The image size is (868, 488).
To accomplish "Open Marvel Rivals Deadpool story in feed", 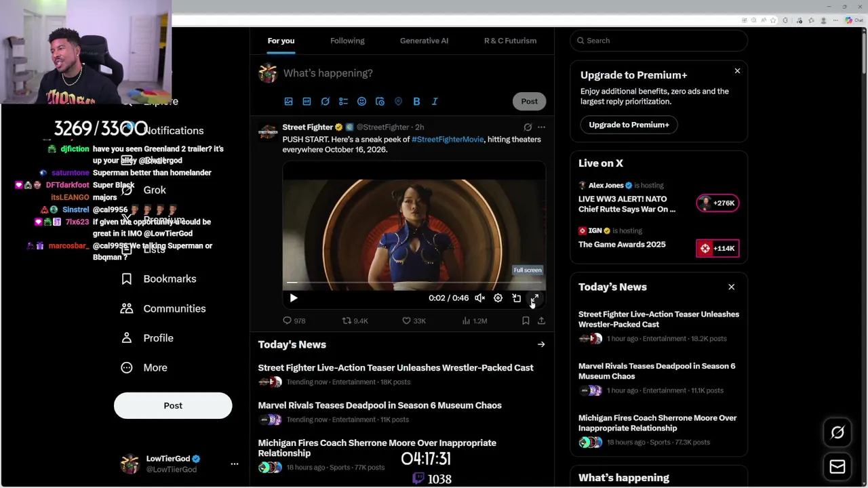I will coord(380,405).
